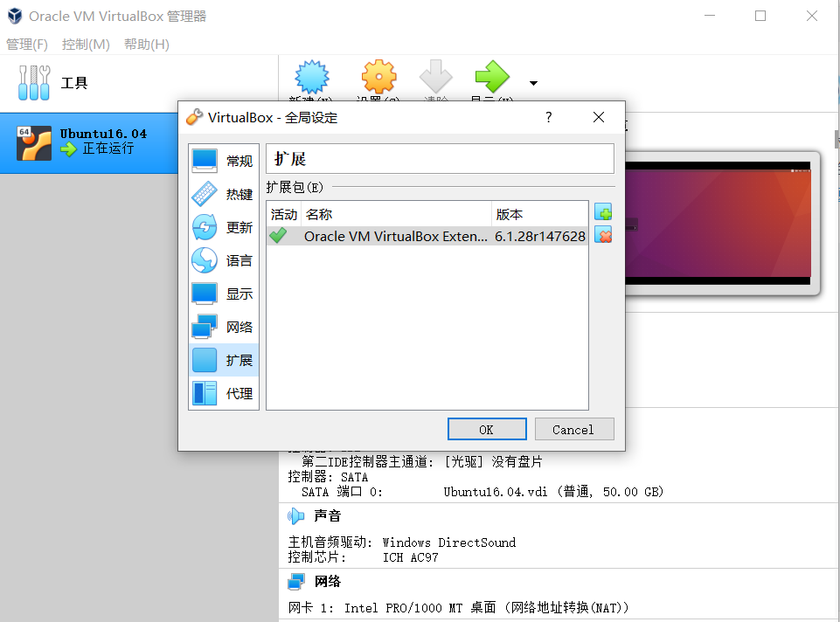Image resolution: width=840 pixels, height=622 pixels.
Task: Click the Ubuntu VM preview thumbnail
Action: [718, 223]
